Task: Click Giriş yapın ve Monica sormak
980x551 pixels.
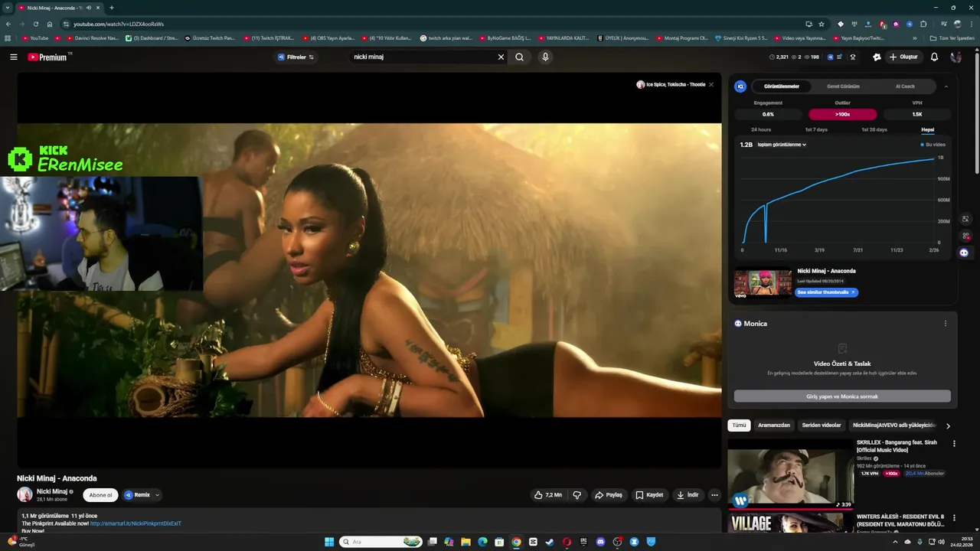Action: [842, 396]
